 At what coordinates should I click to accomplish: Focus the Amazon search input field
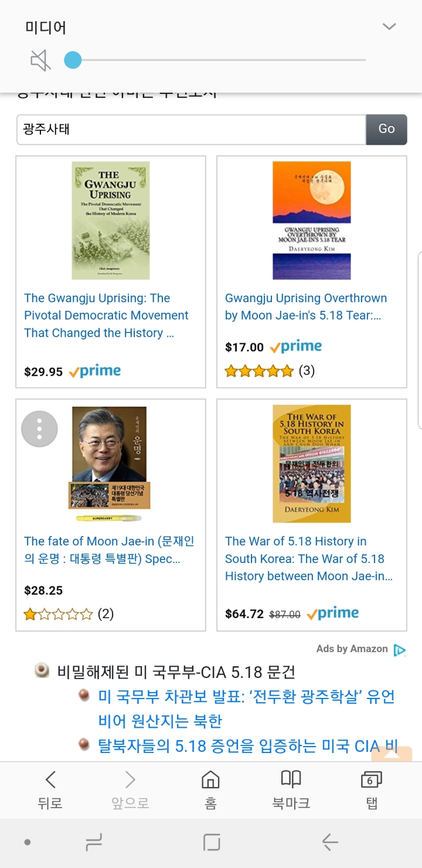tap(191, 130)
